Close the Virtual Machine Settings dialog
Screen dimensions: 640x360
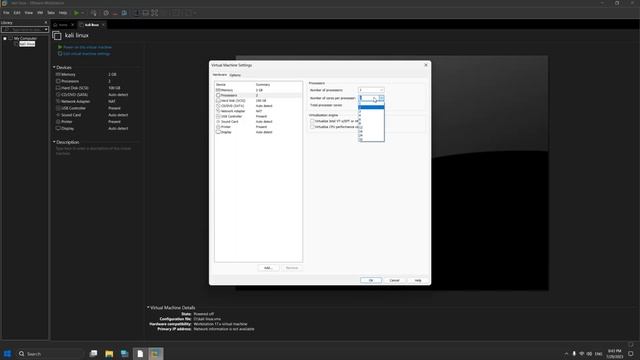click(426, 65)
